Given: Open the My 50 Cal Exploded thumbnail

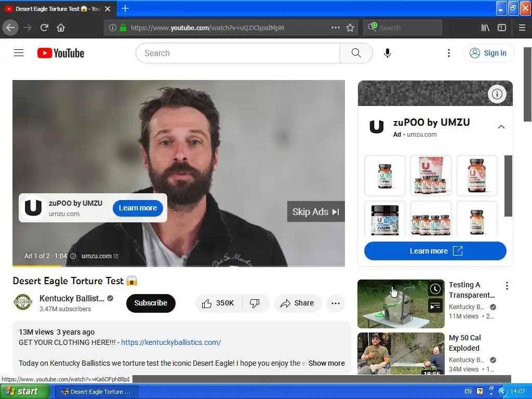Looking at the screenshot, I should (x=401, y=353).
